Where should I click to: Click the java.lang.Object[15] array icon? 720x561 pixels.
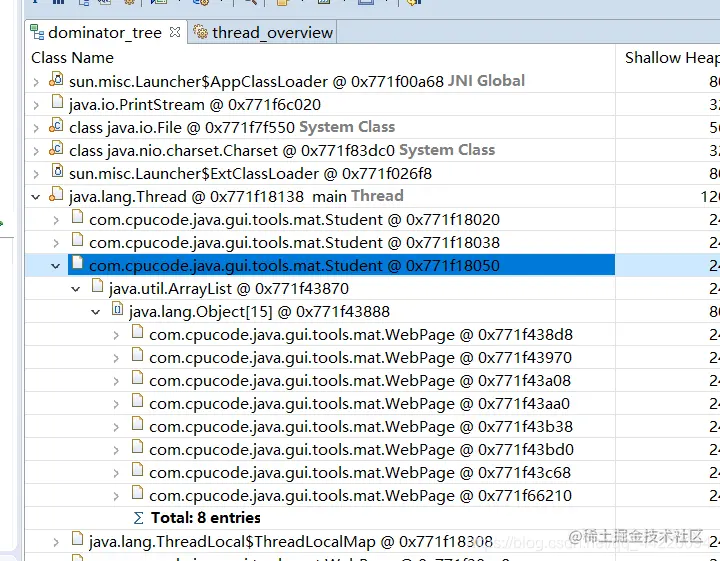click(x=118, y=309)
